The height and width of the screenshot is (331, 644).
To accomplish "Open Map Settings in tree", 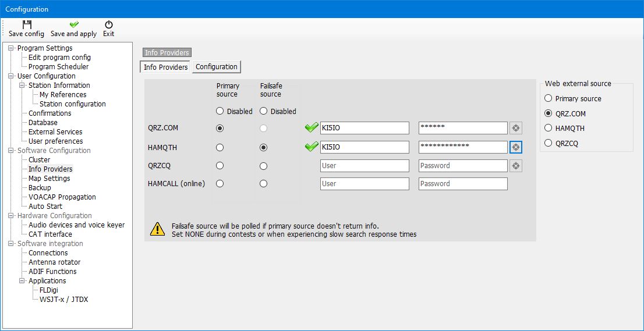I will [x=49, y=179].
